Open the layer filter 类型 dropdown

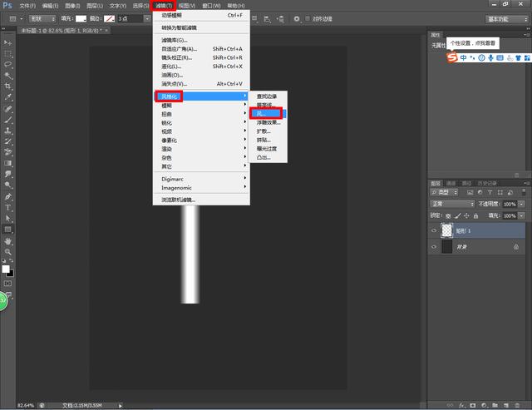pos(444,192)
